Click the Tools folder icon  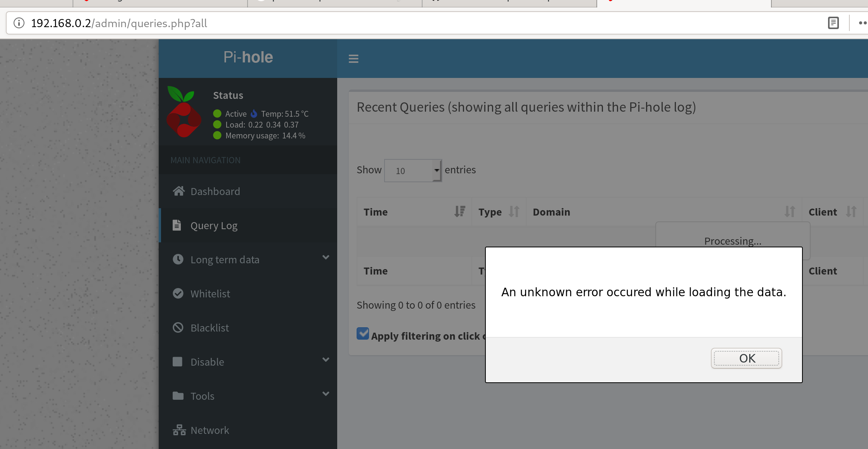tap(178, 395)
